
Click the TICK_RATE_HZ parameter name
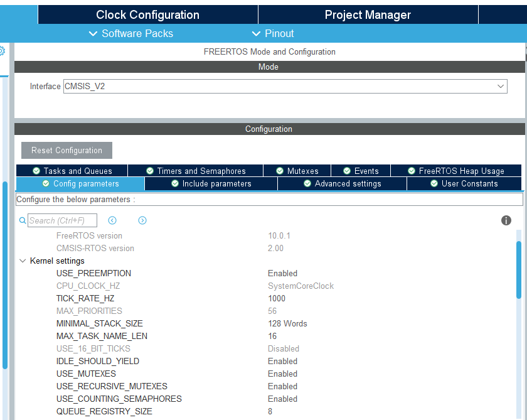tap(85, 299)
